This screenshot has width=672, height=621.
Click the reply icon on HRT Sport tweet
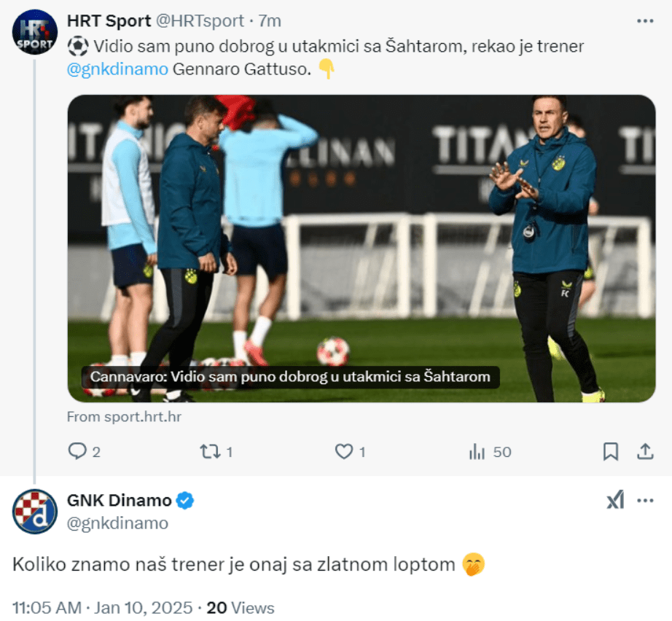point(77,451)
